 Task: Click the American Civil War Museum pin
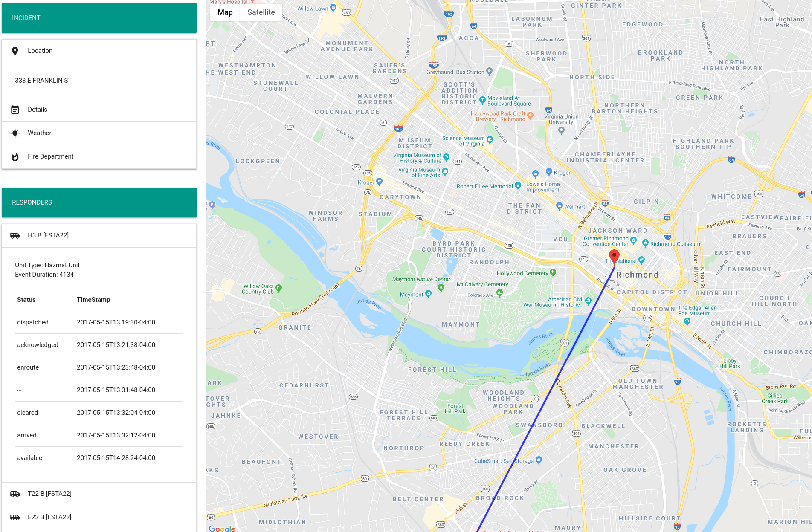click(x=589, y=301)
